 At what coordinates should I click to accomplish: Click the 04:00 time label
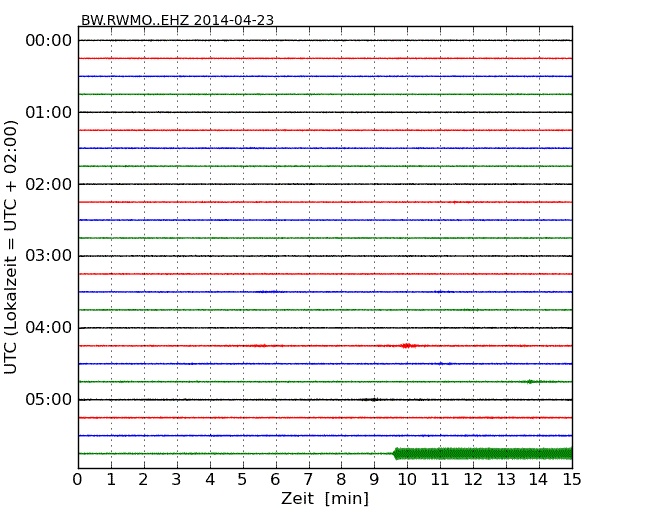pyautogui.click(x=49, y=328)
